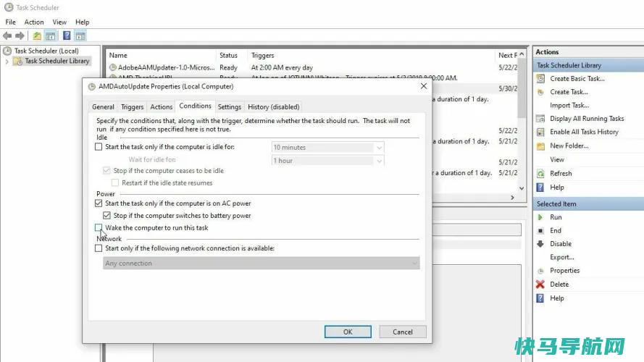Open the History (disabled) tab
The width and height of the screenshot is (644, 362).
coord(274,107)
